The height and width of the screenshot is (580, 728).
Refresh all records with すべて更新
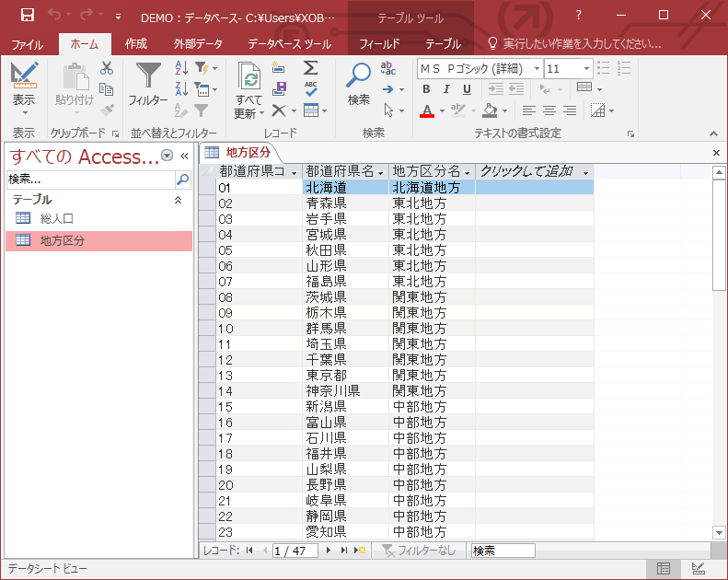point(249,90)
